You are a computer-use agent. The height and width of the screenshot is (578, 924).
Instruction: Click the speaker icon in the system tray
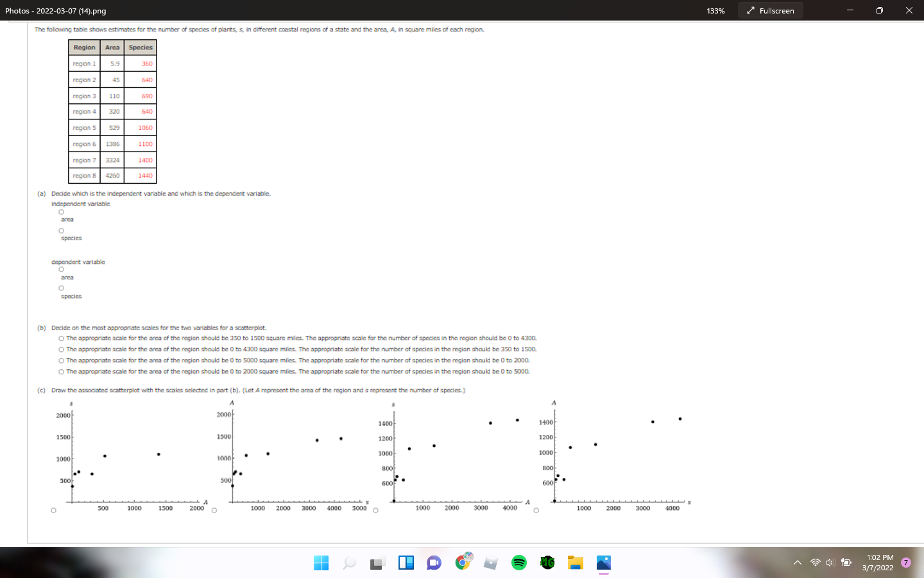tap(829, 563)
